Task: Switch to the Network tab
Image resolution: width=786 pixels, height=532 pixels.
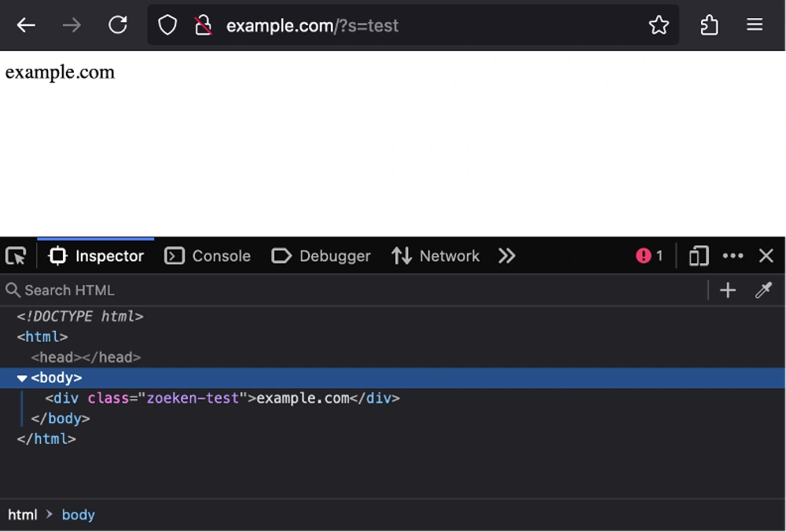Action: (435, 256)
